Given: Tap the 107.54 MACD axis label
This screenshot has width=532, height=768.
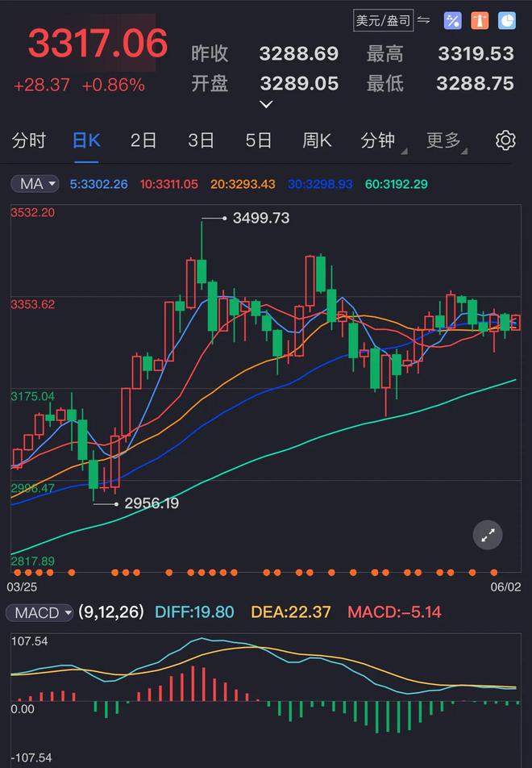Looking at the screenshot, I should tap(29, 641).
